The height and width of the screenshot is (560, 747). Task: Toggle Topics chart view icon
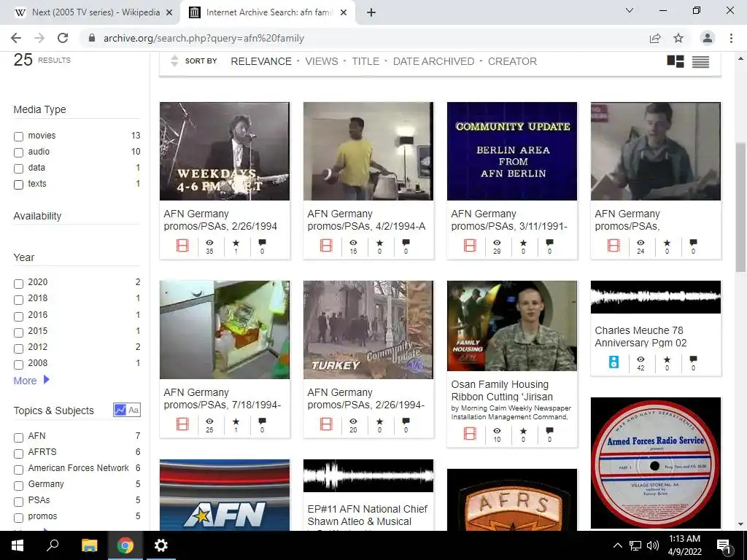120,410
